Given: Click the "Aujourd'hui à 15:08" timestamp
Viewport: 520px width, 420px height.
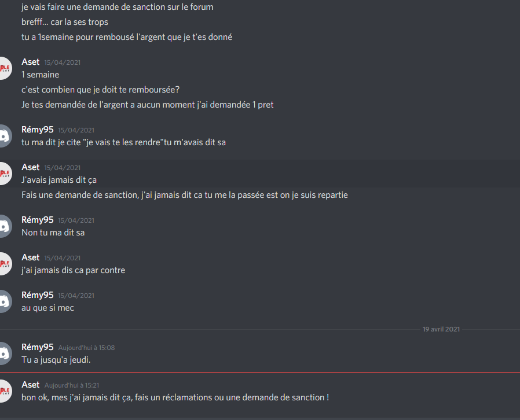Looking at the screenshot, I should click(86, 348).
